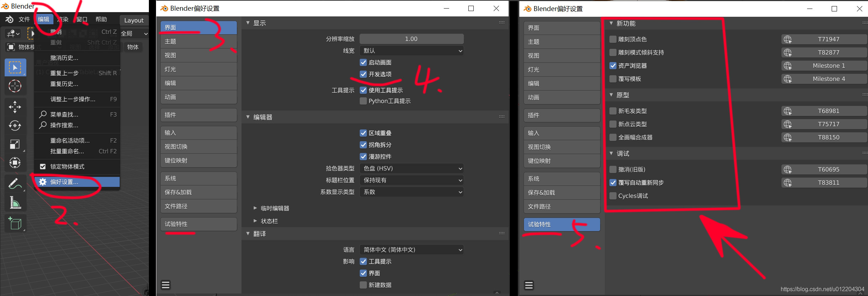Open 语言 dropdown
Viewport: 868px width, 296px height.
pos(412,250)
